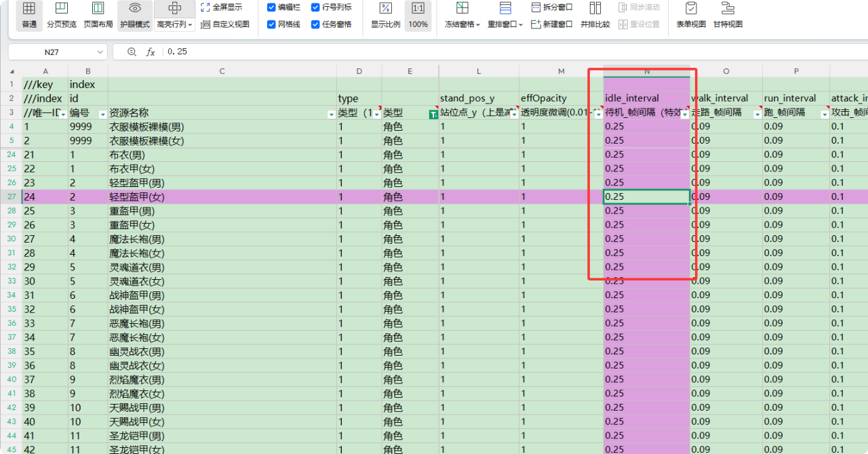This screenshot has width=868, height=454.
Task: Open filter dropdown on 站位点_y column
Action: (x=514, y=115)
